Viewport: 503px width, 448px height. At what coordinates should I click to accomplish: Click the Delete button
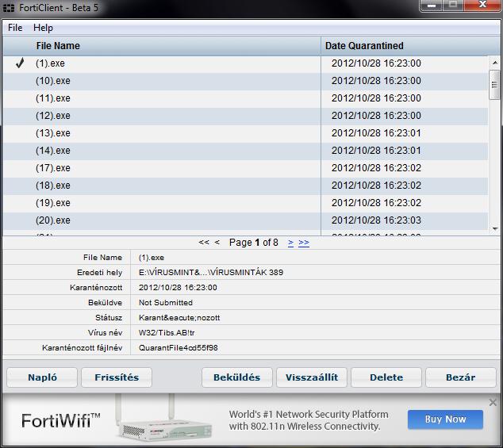(386, 377)
